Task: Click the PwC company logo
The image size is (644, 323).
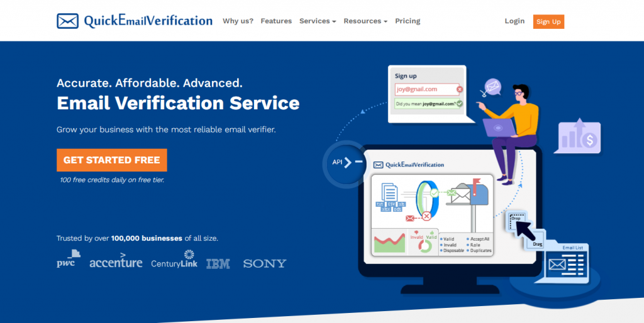Action: point(66,259)
